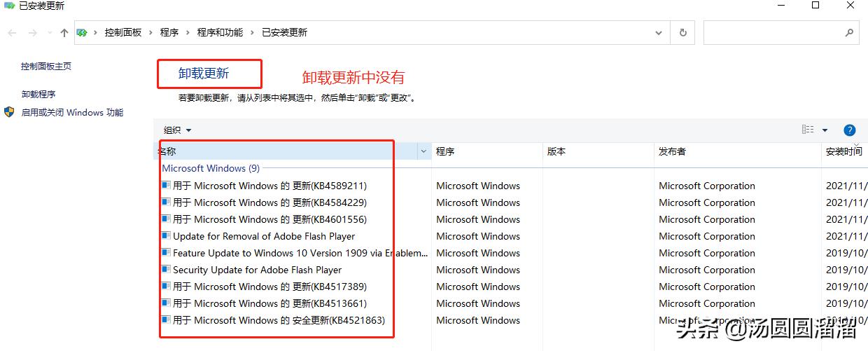Screen dimensions: 868x351
Task: Expand chevron after 程序和功能 breadcrumb
Action: 253,32
